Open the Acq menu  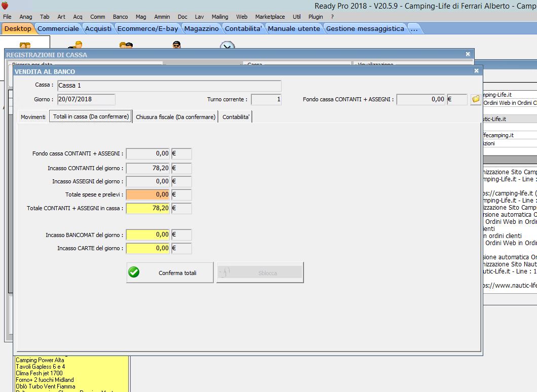point(78,17)
